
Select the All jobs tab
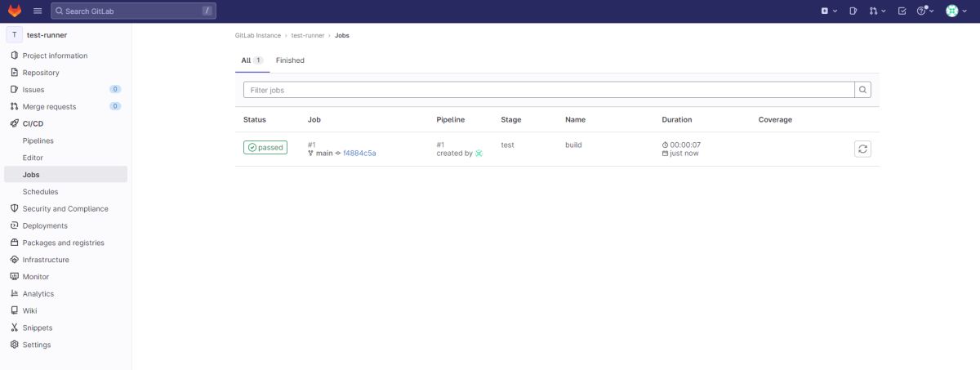click(x=252, y=60)
